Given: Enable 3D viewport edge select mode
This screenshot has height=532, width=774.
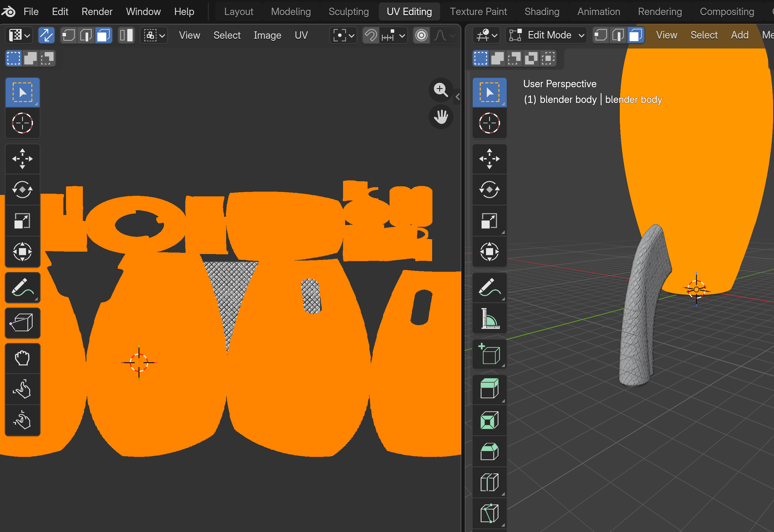Looking at the screenshot, I should (618, 35).
